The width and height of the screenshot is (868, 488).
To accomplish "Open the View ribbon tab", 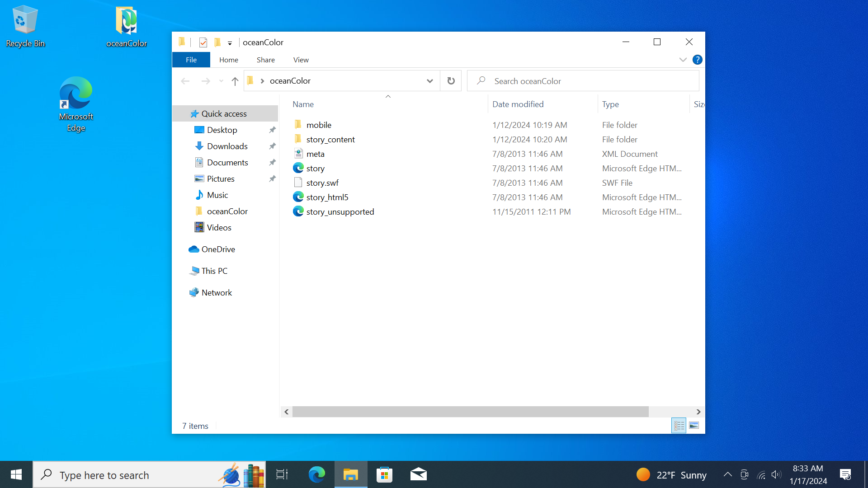I will coord(301,60).
